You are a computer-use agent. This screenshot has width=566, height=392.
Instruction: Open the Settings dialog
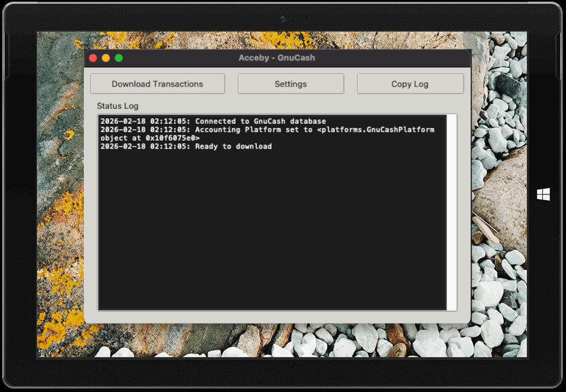(290, 83)
